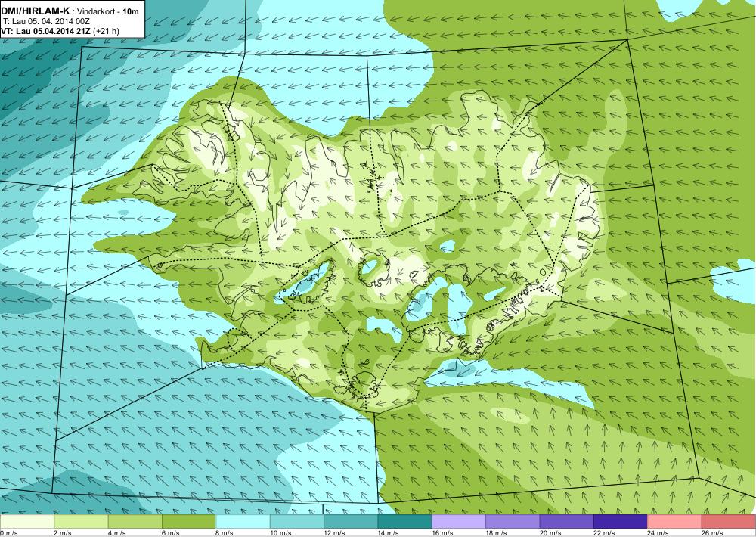Click the lavender swatch between 16 and 18 m/s
Image resolution: width=756 pixels, height=537 pixels.
point(459,522)
